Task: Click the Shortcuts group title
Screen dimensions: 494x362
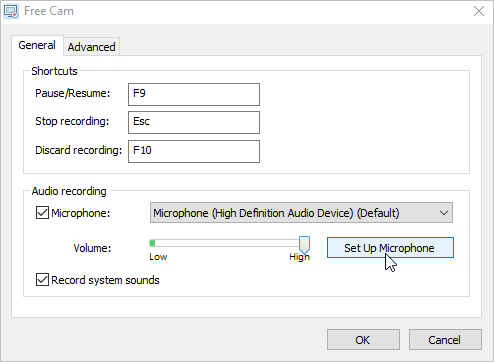Action: (x=54, y=71)
